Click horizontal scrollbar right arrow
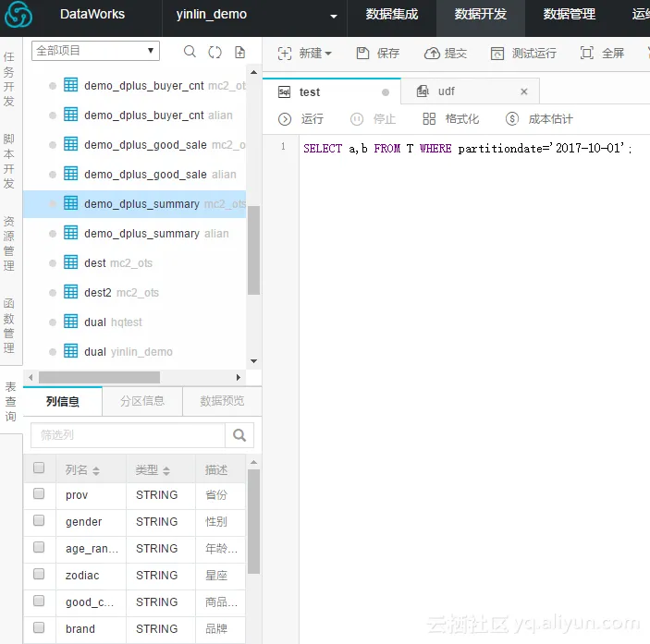650x644 pixels. click(x=238, y=377)
